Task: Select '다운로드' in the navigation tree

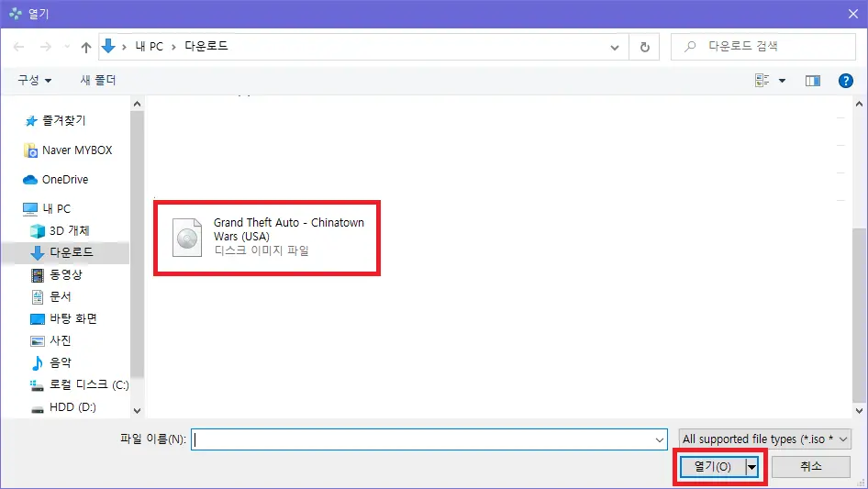Action: [72, 252]
